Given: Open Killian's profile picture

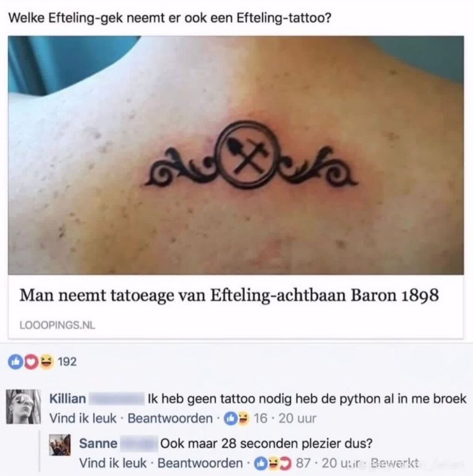Looking at the screenshot, I should (x=23, y=406).
